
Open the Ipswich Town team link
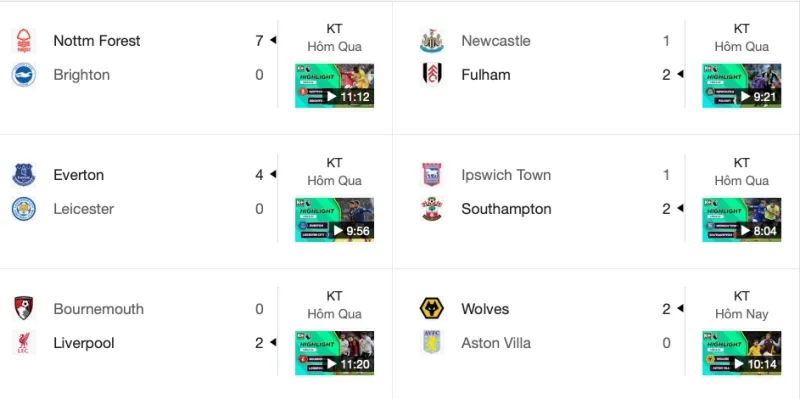tap(506, 175)
